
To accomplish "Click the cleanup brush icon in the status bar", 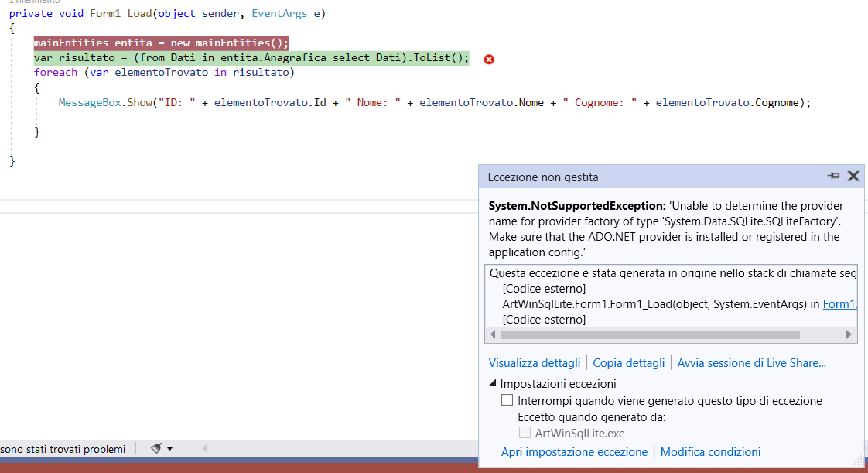I will click(157, 449).
